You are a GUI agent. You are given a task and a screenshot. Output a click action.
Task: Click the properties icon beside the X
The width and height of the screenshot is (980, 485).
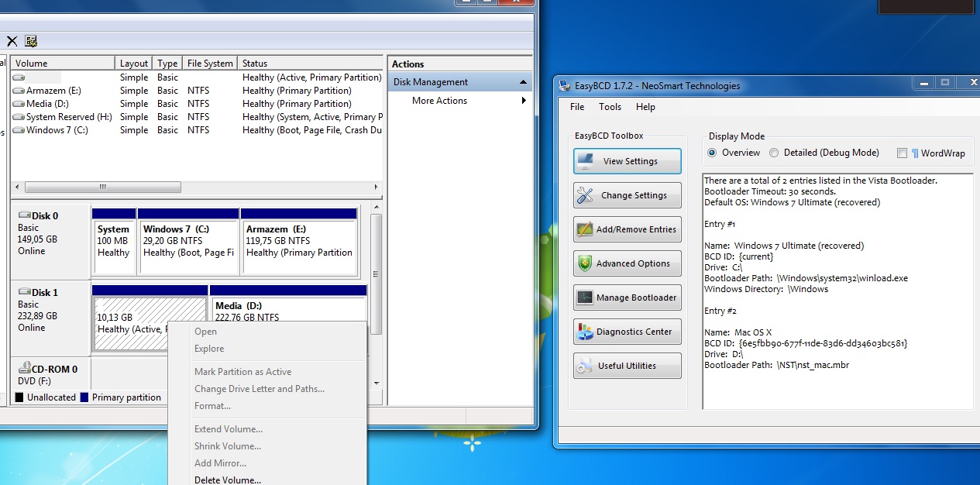31,41
